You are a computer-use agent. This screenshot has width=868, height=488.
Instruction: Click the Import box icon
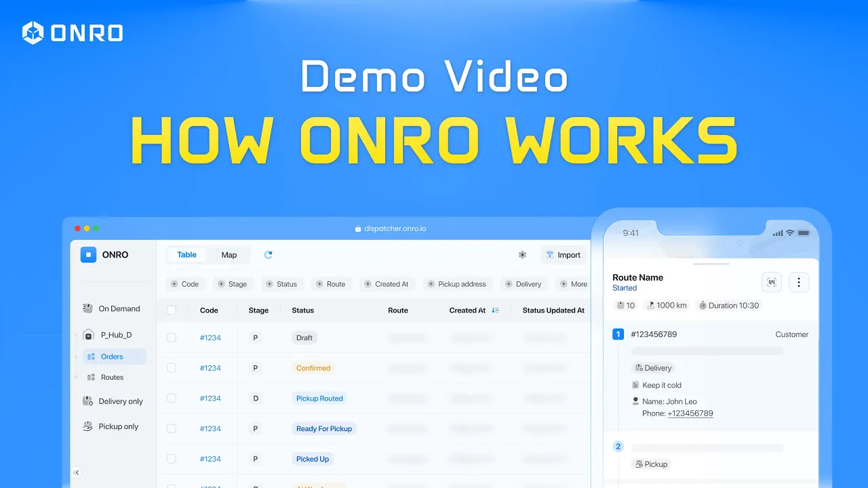pyautogui.click(x=549, y=255)
